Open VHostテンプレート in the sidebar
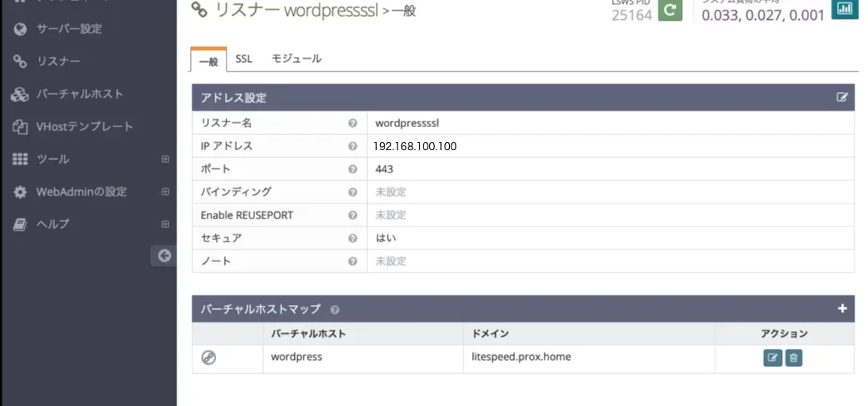868x406 pixels. pyautogui.click(x=85, y=126)
